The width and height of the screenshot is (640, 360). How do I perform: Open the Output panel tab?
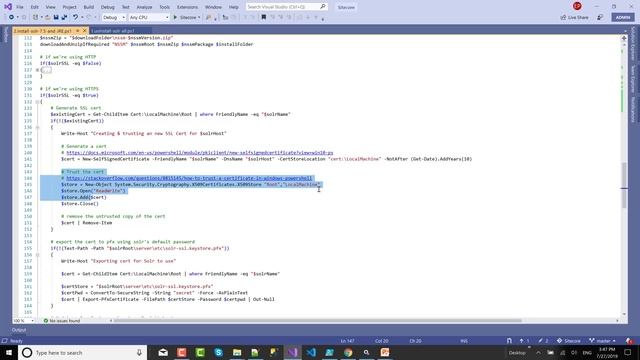19,330
